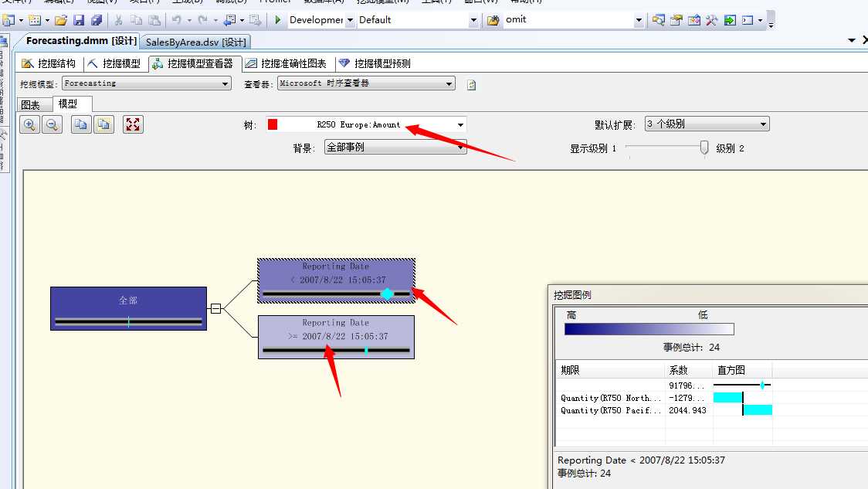Click the Navigate Backward icon

229,21
